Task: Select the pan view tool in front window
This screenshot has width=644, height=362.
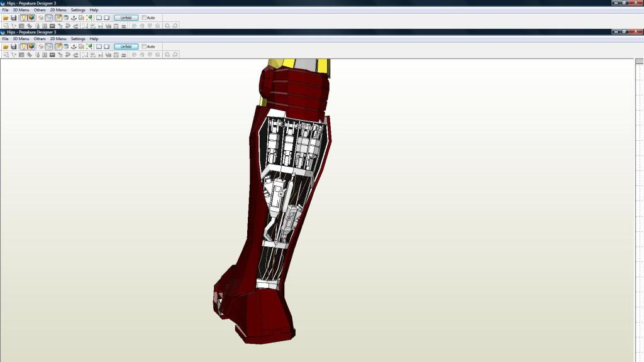Action: pyautogui.click(x=49, y=47)
